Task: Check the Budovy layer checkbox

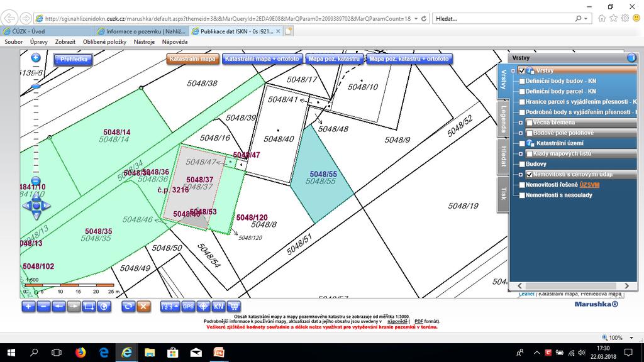Action: [x=522, y=164]
